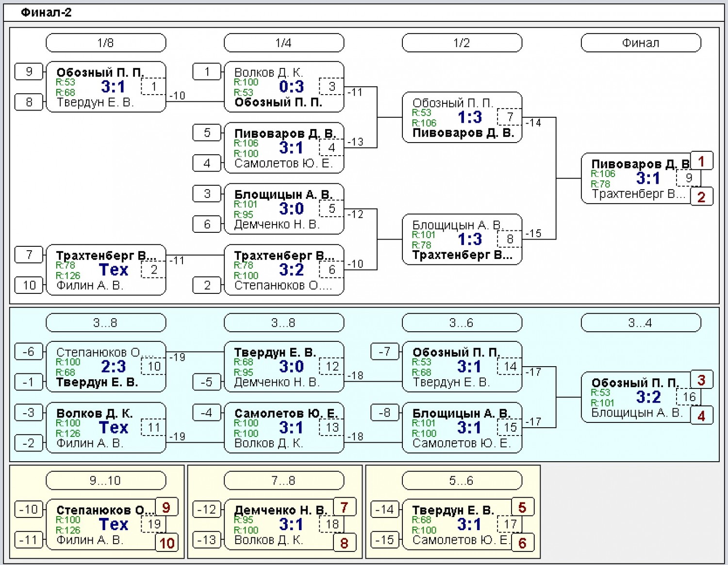The width and height of the screenshot is (728, 565).
Task: Click dashed match number 19 in the 9...10 match
Action: (154, 524)
